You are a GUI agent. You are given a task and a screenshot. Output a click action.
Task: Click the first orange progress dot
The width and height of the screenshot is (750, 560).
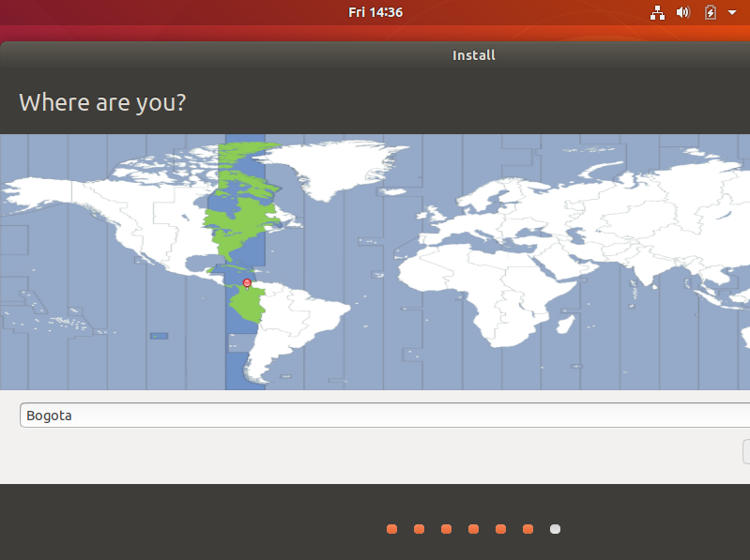[391, 529]
